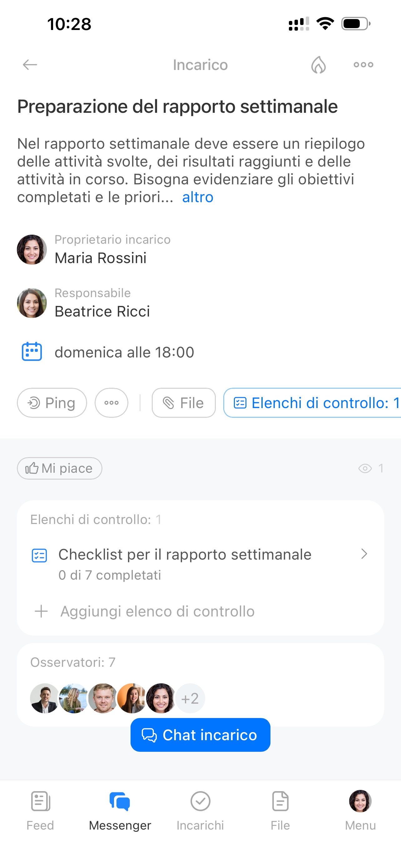Open the checklist via the chevron arrow
This screenshot has height=868, width=401.
click(364, 554)
